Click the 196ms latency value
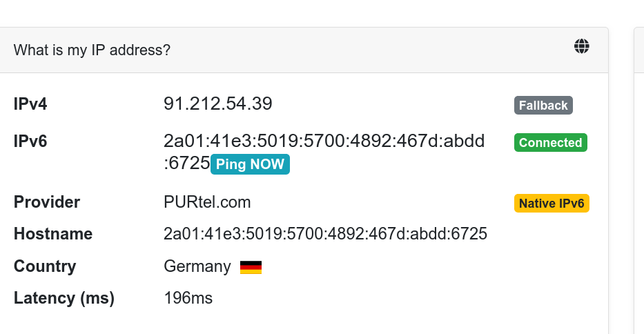 click(188, 298)
